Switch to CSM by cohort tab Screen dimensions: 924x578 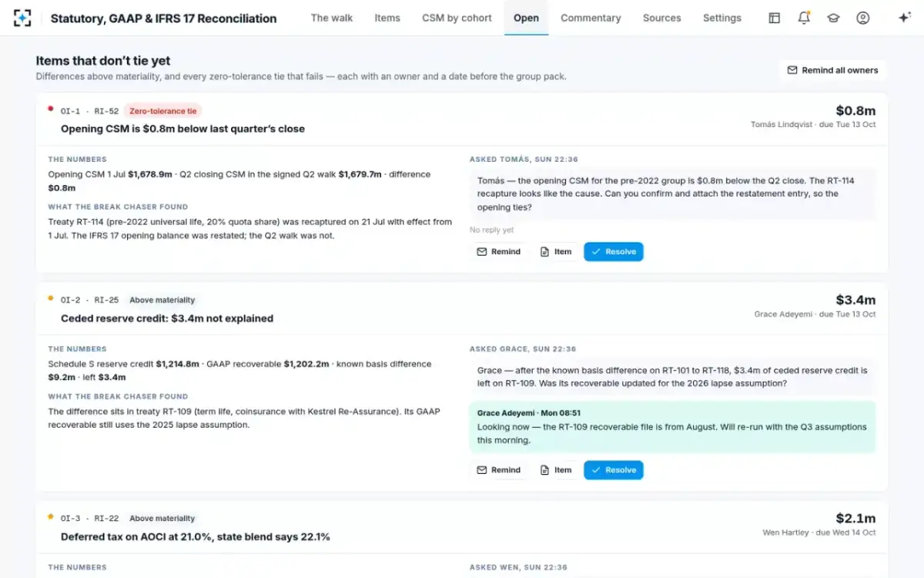(457, 18)
